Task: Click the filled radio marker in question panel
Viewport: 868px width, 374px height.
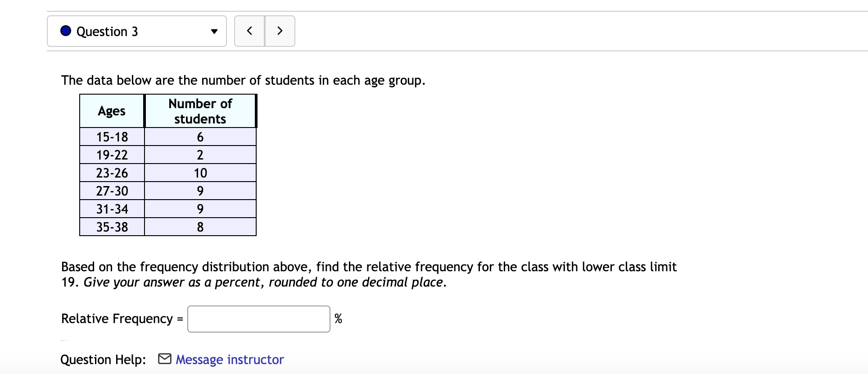Action: click(x=65, y=31)
